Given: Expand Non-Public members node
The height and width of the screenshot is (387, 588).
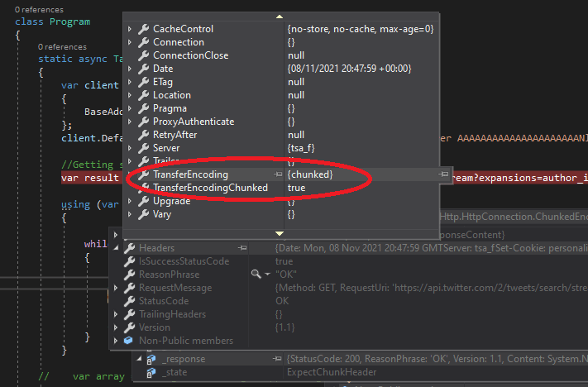Looking at the screenshot, I should click(x=116, y=341).
